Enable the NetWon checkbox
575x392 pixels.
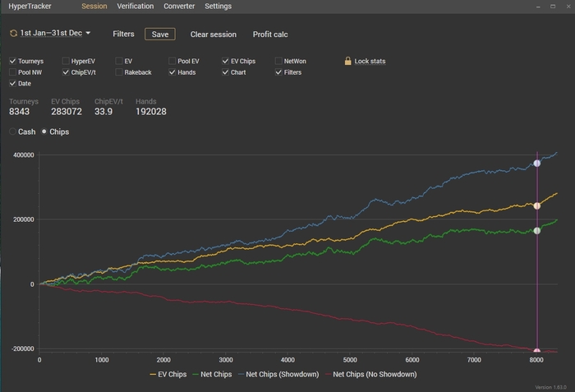pos(278,61)
